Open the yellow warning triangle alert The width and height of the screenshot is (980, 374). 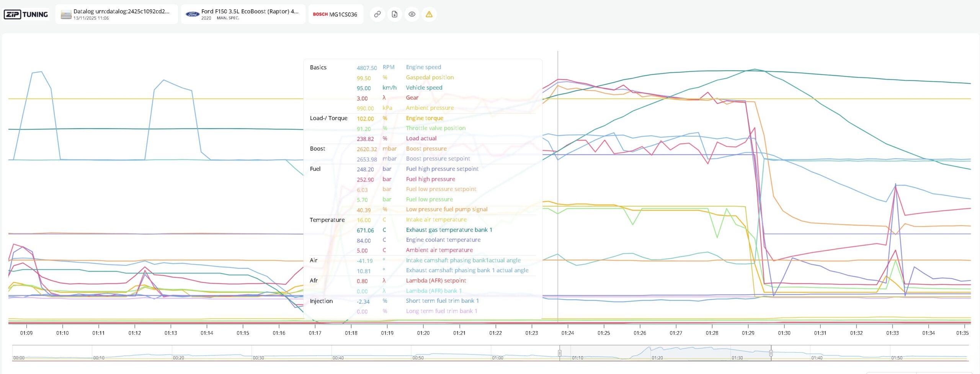tap(429, 15)
